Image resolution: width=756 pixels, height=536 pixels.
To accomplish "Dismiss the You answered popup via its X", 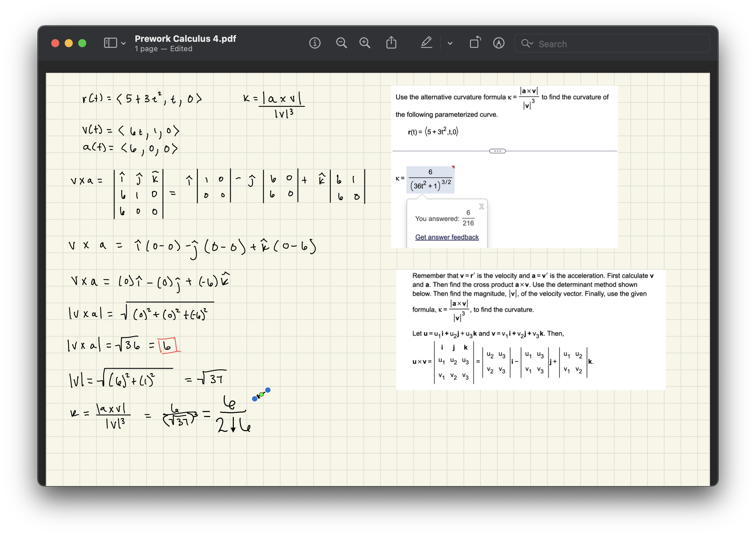I will click(481, 206).
